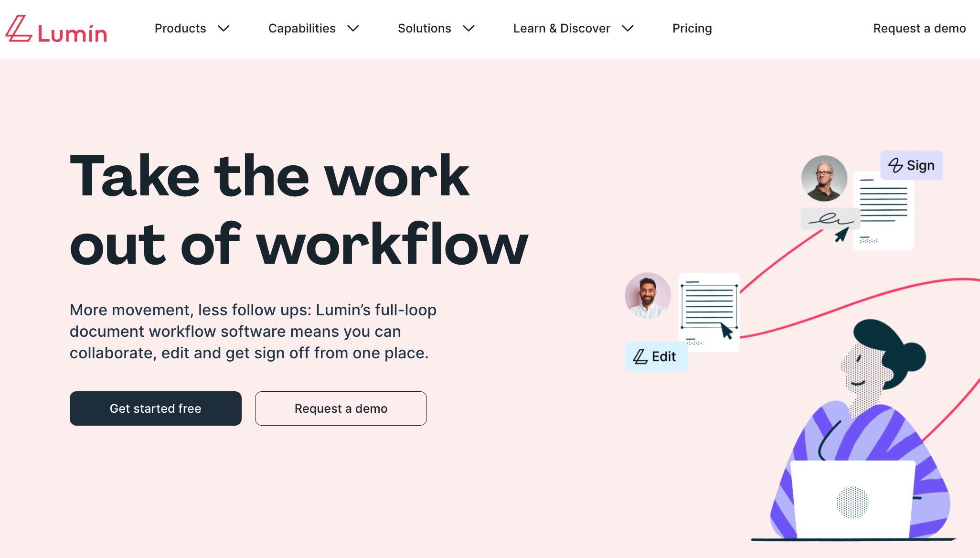Click the headline "Take the work out of workflow"
This screenshot has width=980, height=558.
[x=299, y=209]
